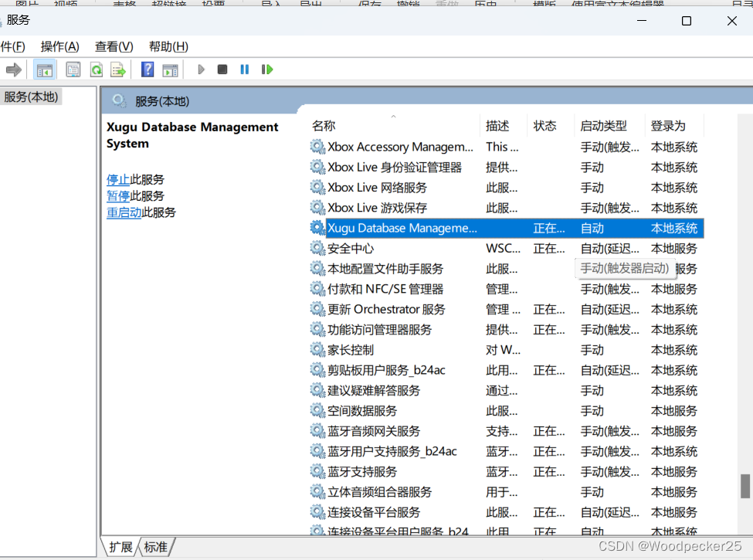
Task: Switch to the 扩展 tab
Action: 120,547
